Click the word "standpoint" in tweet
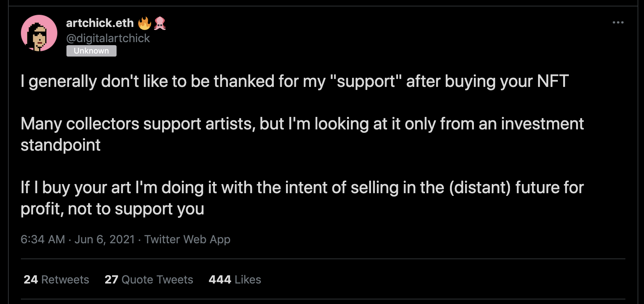Screen dimensions: 644x304 tap(60, 145)
